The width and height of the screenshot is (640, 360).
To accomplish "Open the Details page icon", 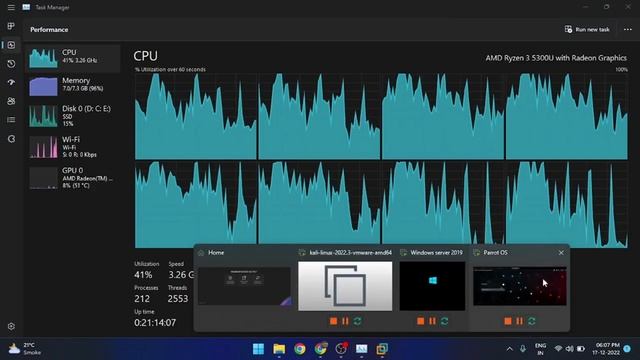I will 11,120.
